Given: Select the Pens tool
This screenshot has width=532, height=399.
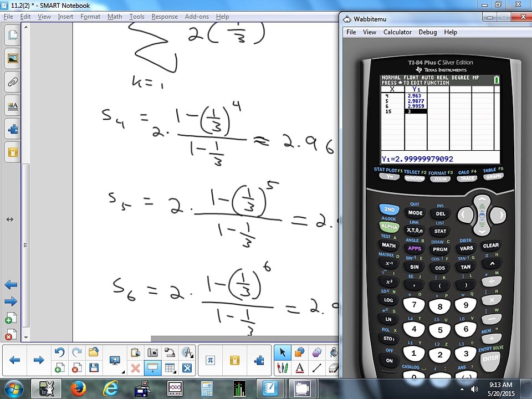Looking at the screenshot, I should tap(282, 368).
